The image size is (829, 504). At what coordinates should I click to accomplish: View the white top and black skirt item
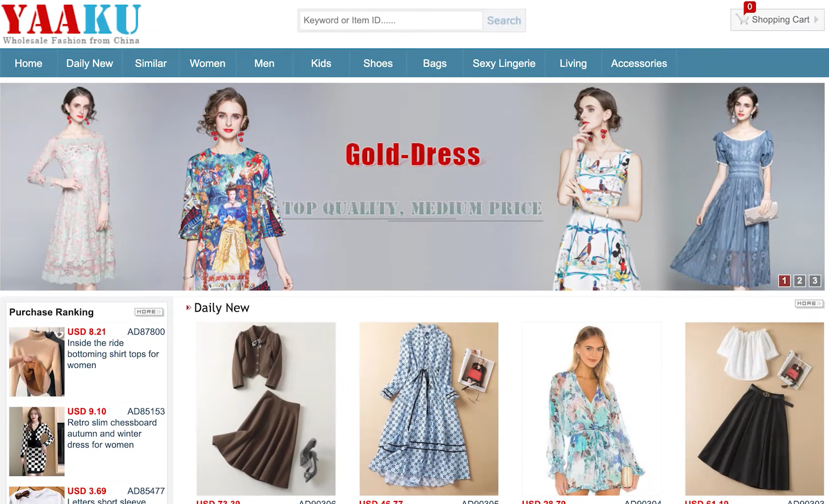(754, 408)
